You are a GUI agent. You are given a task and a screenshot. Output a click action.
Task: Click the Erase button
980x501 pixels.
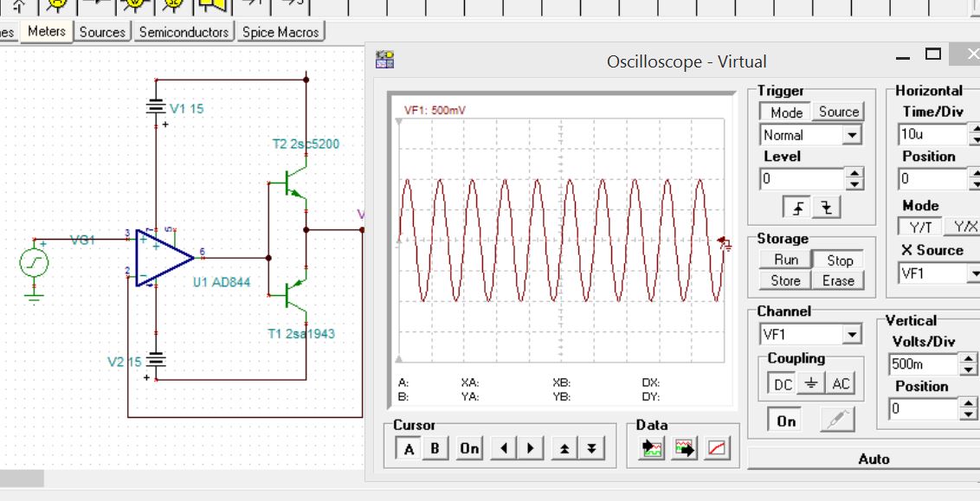pyautogui.click(x=840, y=280)
